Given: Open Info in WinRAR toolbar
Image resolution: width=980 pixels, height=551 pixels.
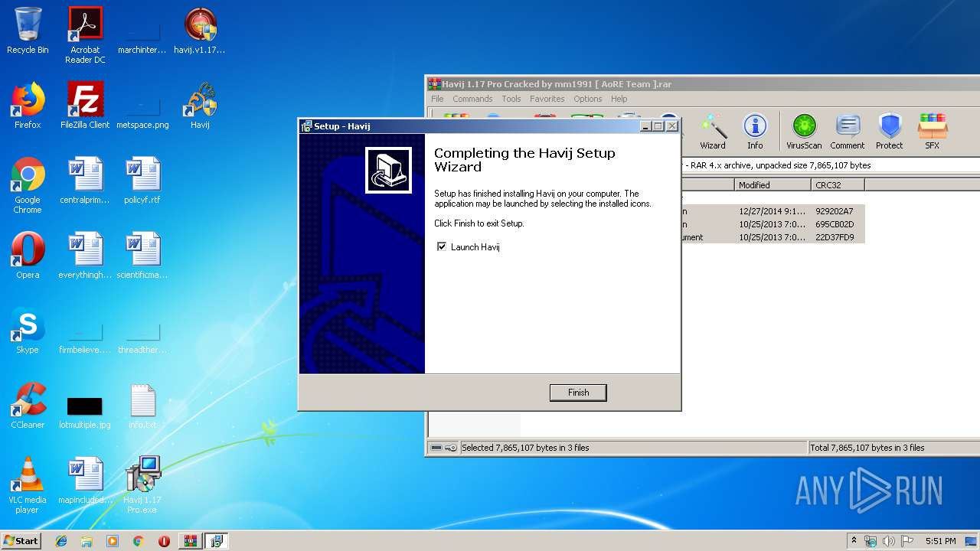Looking at the screenshot, I should click(755, 132).
